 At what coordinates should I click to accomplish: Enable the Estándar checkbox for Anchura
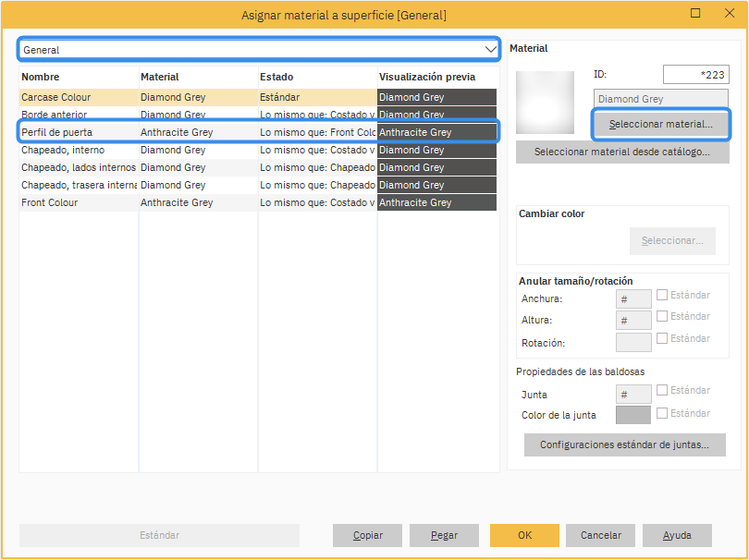coord(662,296)
